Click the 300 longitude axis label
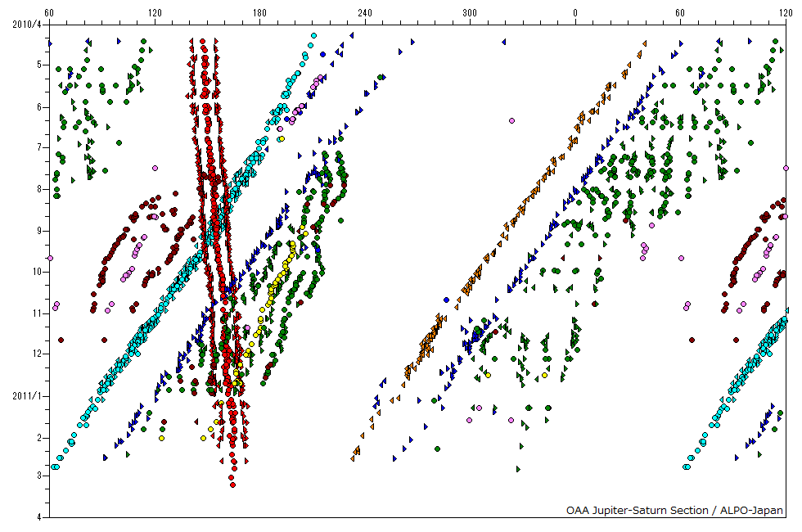This screenshot has width=802, height=532. click(x=470, y=13)
